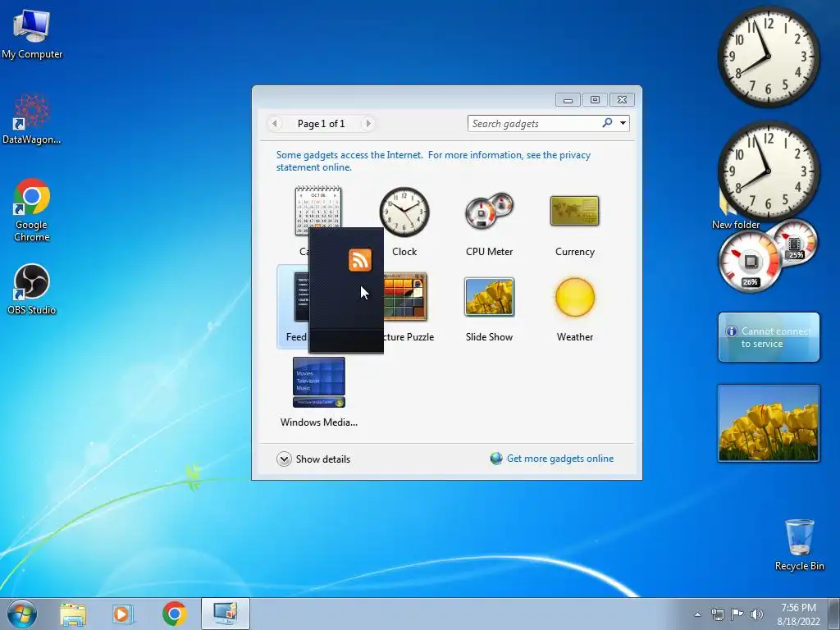Select the Weather gadget sun icon
Screen dimensions: 840x630
click(575, 297)
